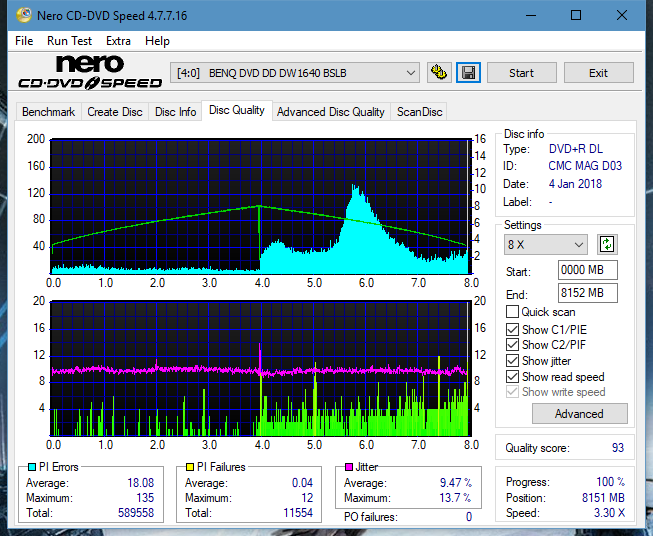The height and width of the screenshot is (536, 653).
Task: Click the yellow PI Failures legend swatch
Action: point(190,467)
